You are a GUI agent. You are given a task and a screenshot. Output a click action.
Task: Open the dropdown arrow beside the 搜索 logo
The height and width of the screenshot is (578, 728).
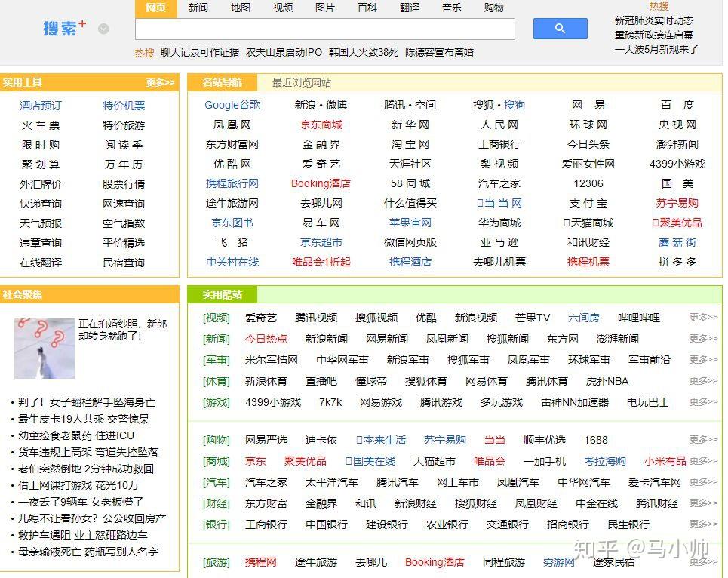coord(103,29)
